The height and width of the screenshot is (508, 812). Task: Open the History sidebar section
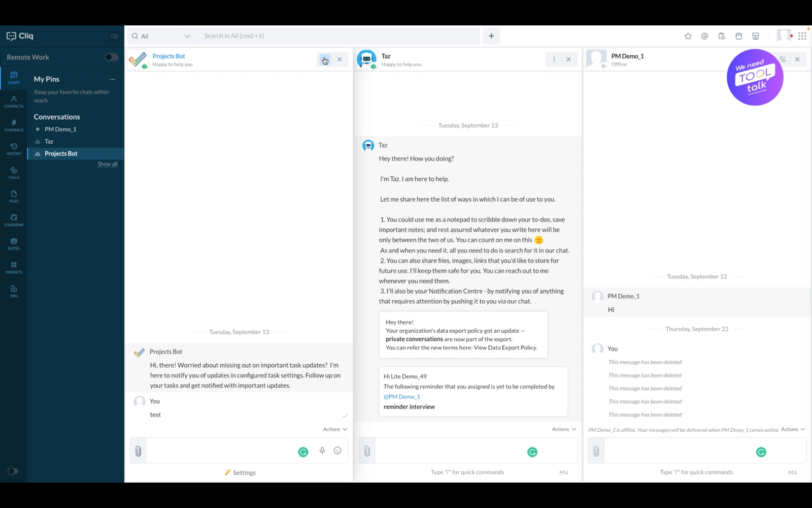14,149
